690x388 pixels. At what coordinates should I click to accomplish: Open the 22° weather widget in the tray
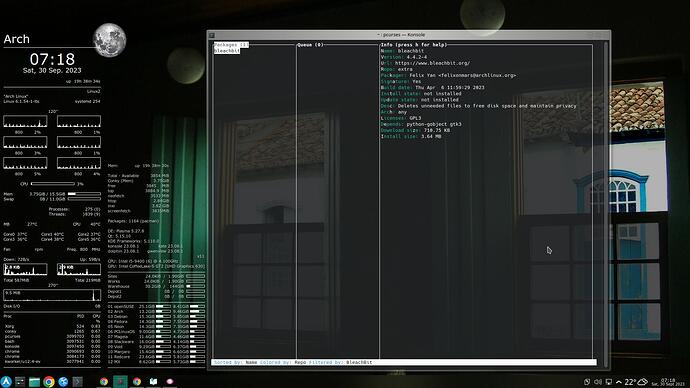coord(636,382)
